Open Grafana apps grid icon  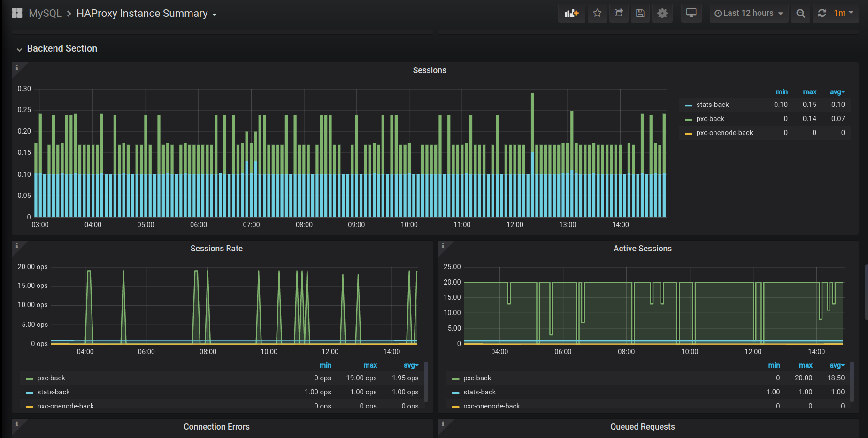(x=17, y=13)
